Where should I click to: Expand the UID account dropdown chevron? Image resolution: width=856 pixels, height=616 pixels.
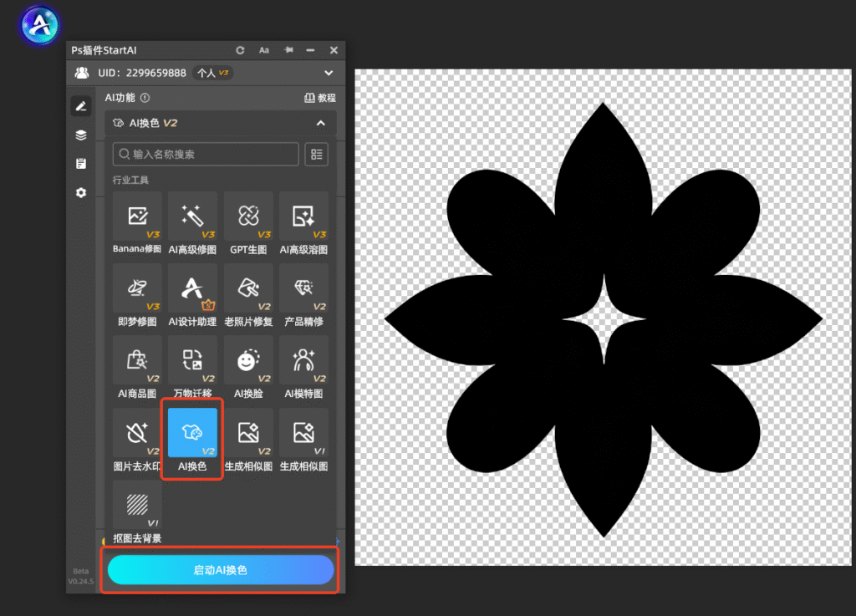[329, 73]
